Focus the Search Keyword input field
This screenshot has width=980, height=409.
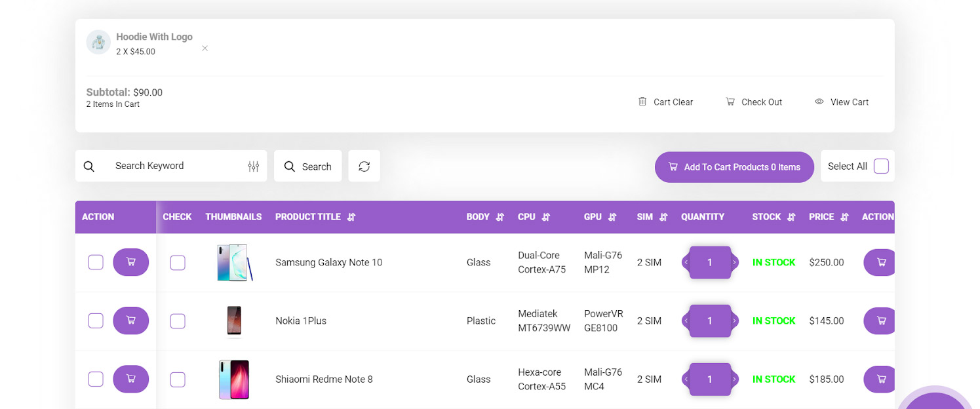(174, 166)
